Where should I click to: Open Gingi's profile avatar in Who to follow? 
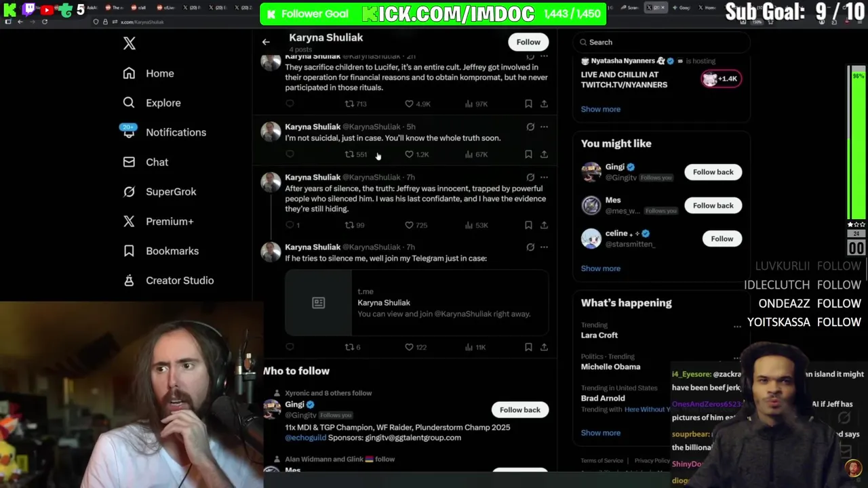point(271,409)
